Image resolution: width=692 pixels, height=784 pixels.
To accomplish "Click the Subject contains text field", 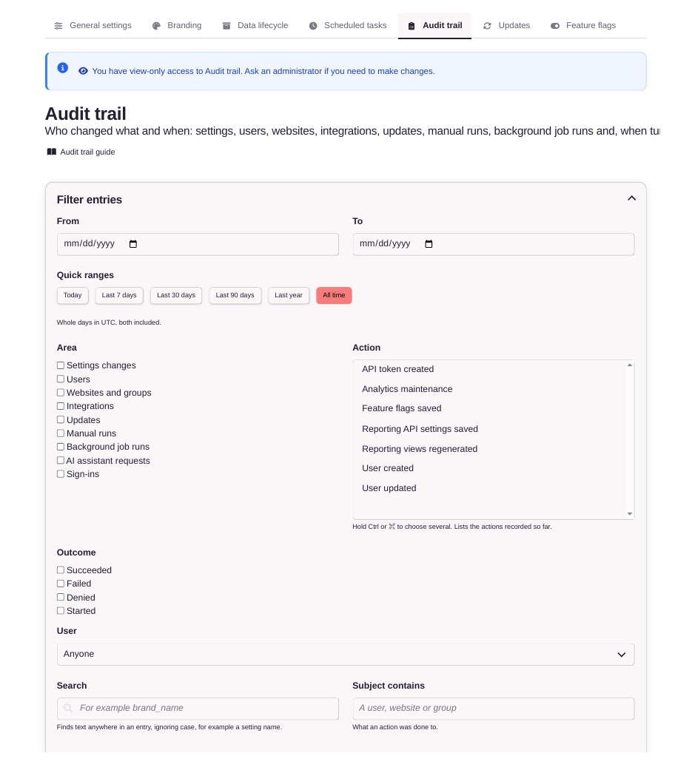I will coord(494,709).
